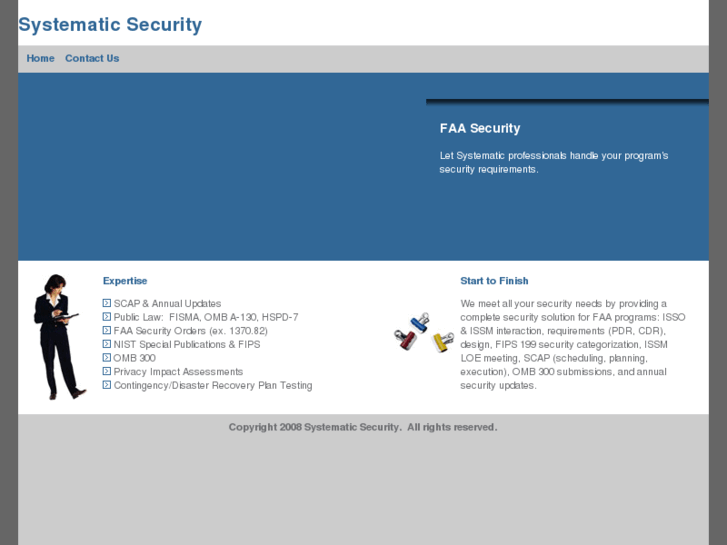The width and height of the screenshot is (727, 545).
Task: Click the SCAP & Annual Updates list item
Action: [x=167, y=303]
